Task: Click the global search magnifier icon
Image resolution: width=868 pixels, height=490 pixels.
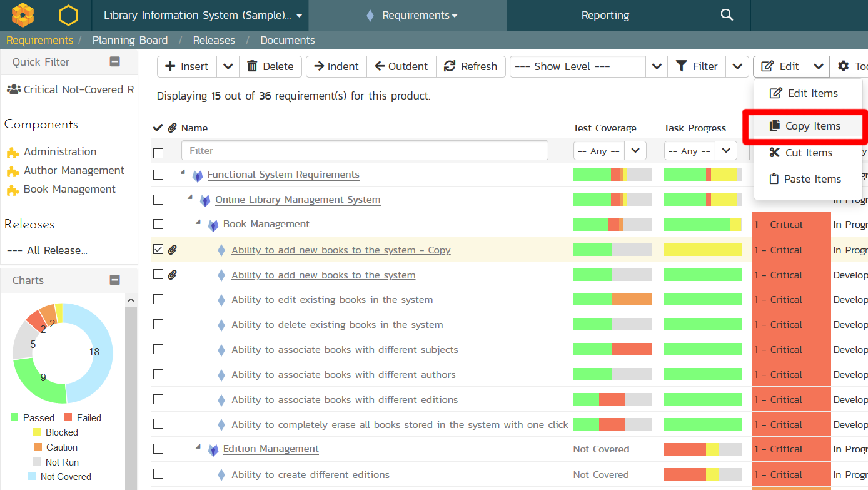Action: point(727,15)
